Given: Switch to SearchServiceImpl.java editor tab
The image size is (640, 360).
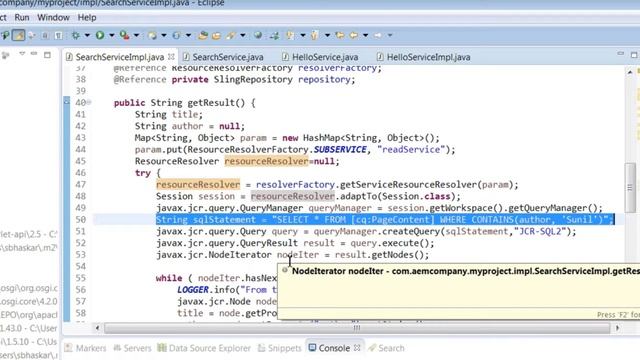Looking at the screenshot, I should coord(120,57).
